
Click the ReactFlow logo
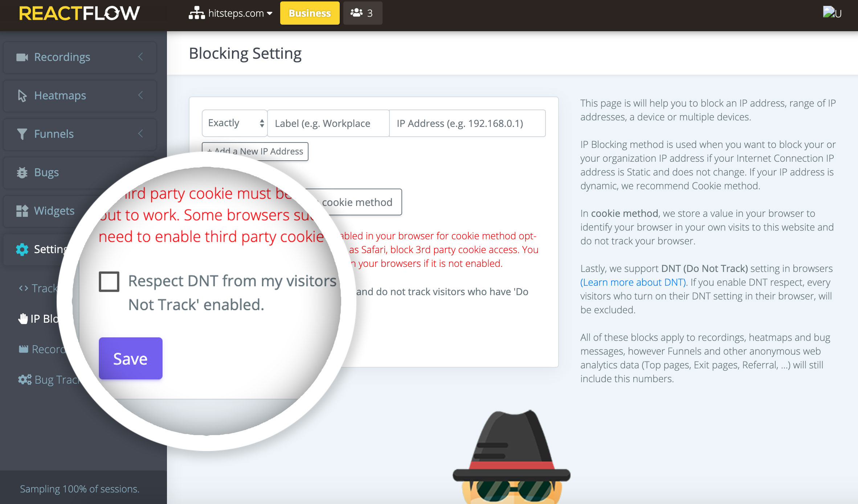pos(79,13)
